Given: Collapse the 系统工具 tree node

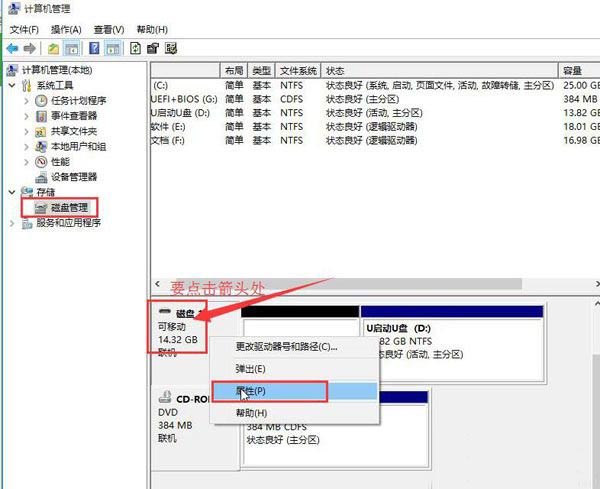Looking at the screenshot, I should tap(12, 86).
